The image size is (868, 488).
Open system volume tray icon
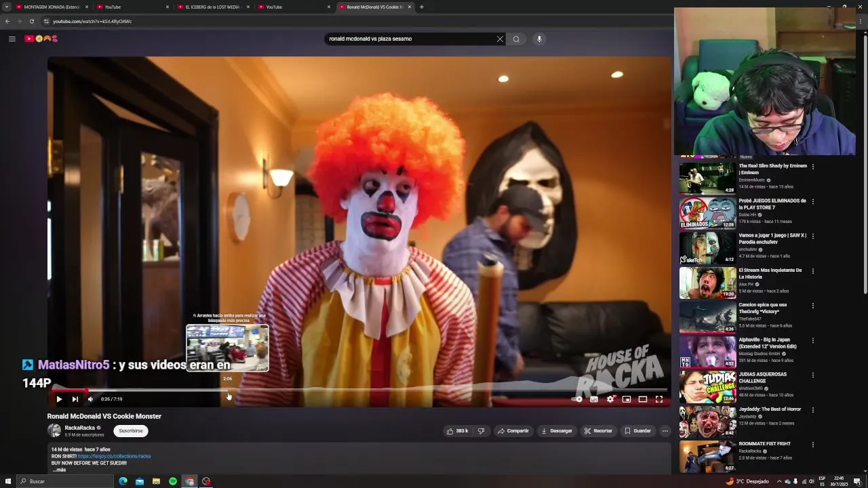(812, 481)
